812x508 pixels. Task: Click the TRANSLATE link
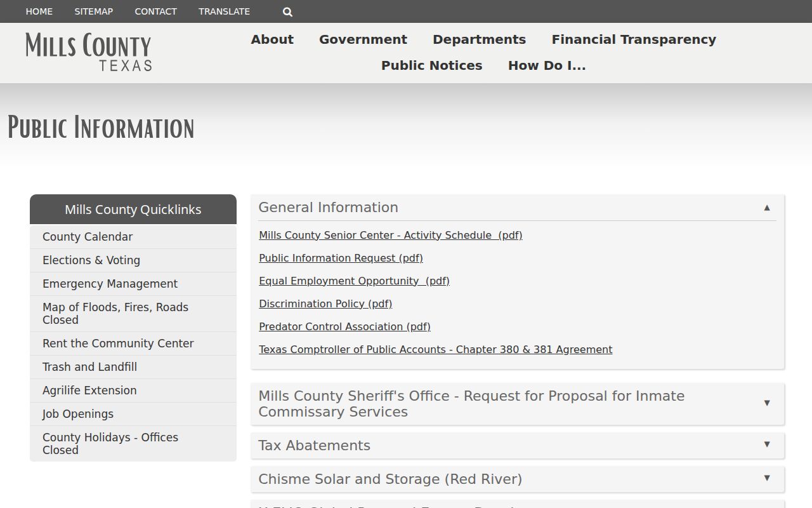click(x=224, y=11)
